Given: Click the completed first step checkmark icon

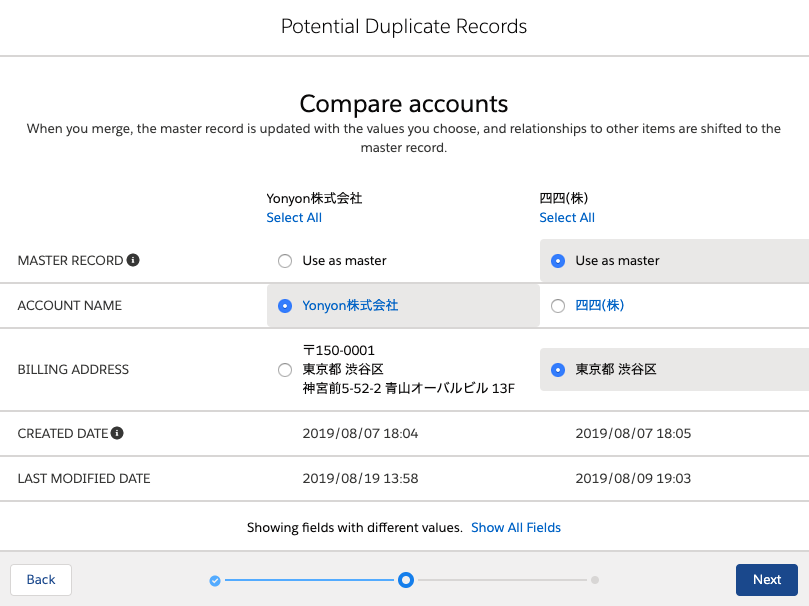Looking at the screenshot, I should click(x=215, y=580).
